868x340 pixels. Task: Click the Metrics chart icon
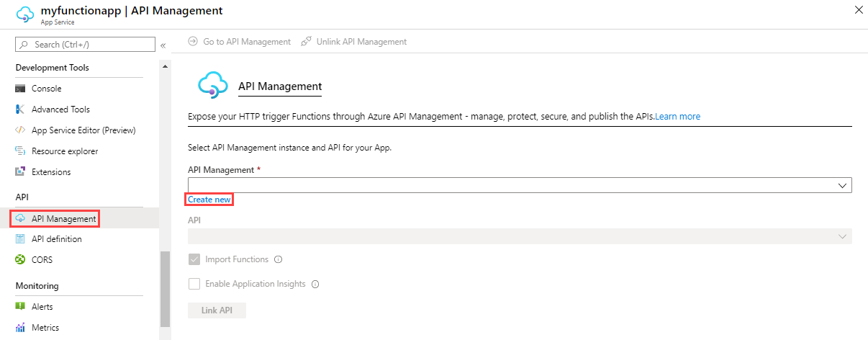tap(20, 328)
